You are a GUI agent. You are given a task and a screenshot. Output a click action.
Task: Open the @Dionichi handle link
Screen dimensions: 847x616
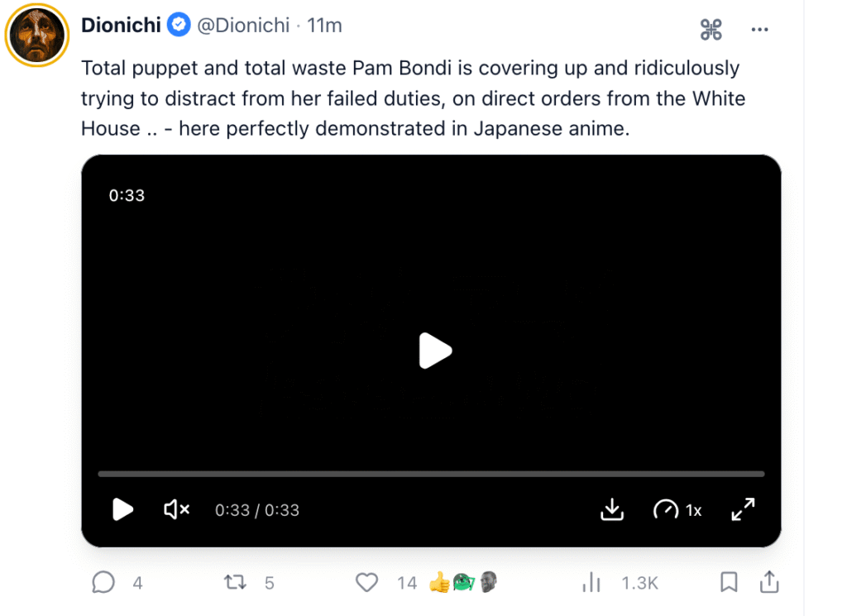[x=243, y=26]
